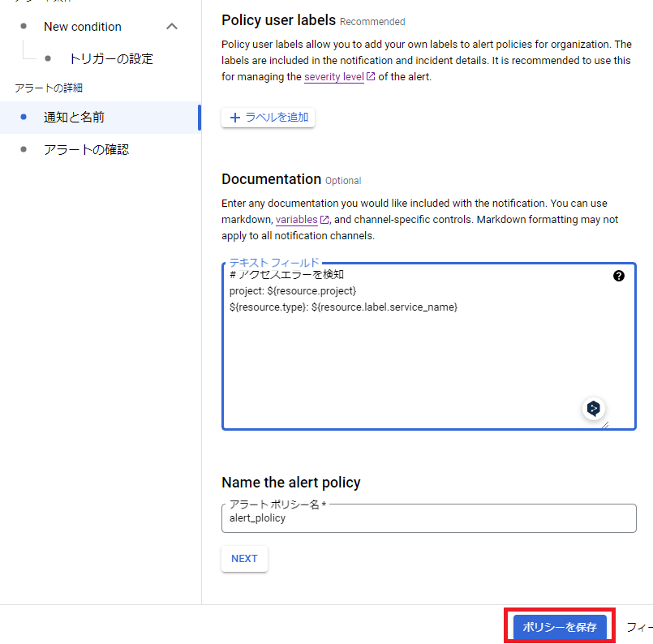
Task: Click the # アクセスエラーを検知 line
Action: (x=286, y=275)
